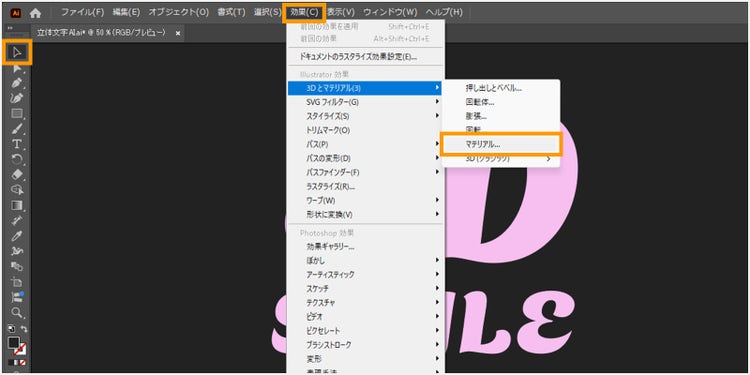
Task: Open the ウィンドウ(W) menu
Action: click(x=390, y=12)
